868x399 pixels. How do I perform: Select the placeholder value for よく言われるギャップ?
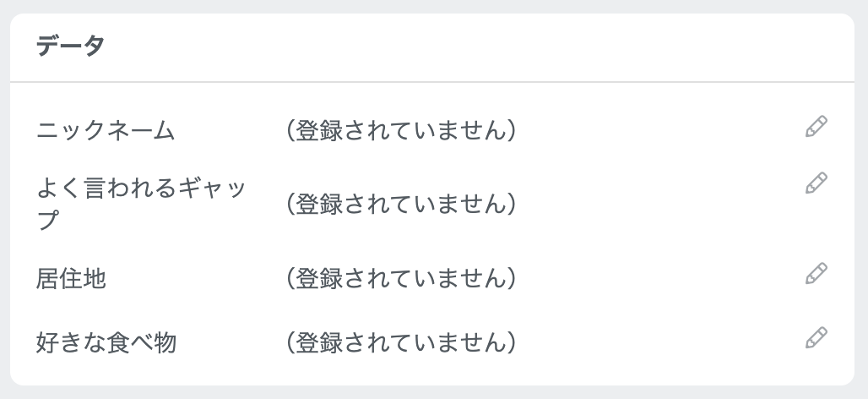coord(401,204)
